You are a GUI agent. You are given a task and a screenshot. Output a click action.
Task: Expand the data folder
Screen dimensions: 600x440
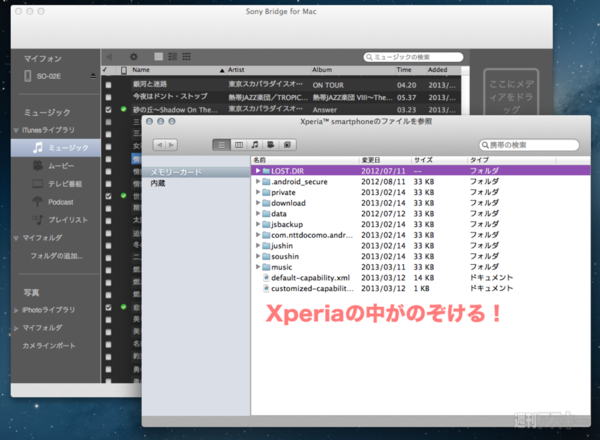click(258, 213)
